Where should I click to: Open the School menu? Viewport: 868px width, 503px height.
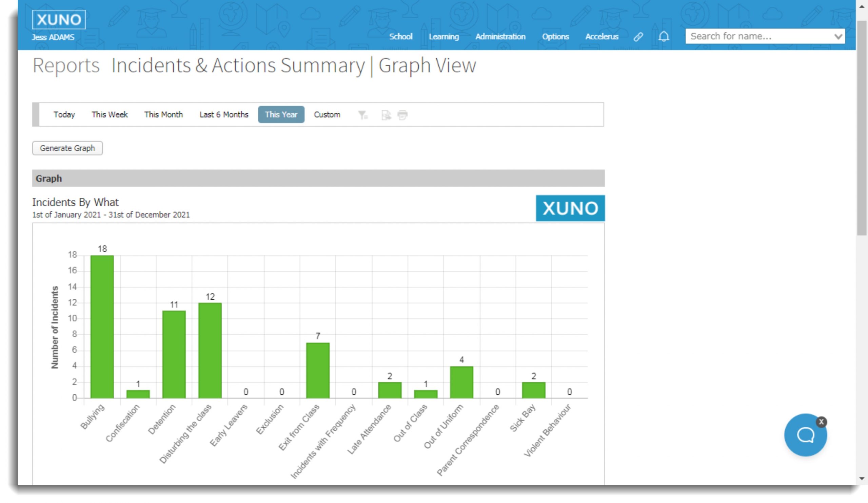tap(400, 37)
